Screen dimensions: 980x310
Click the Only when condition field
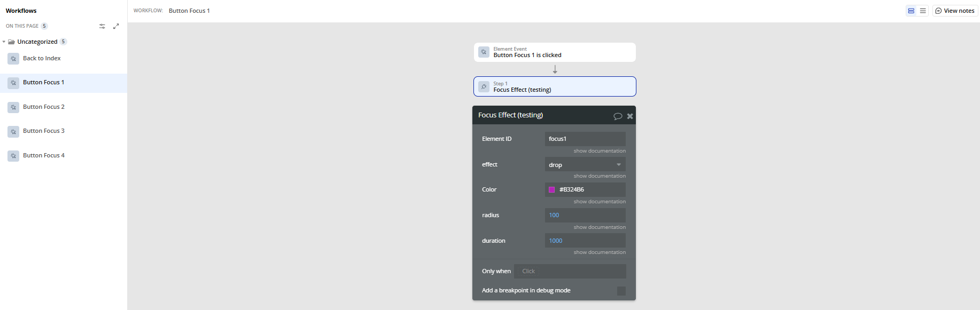tap(570, 271)
